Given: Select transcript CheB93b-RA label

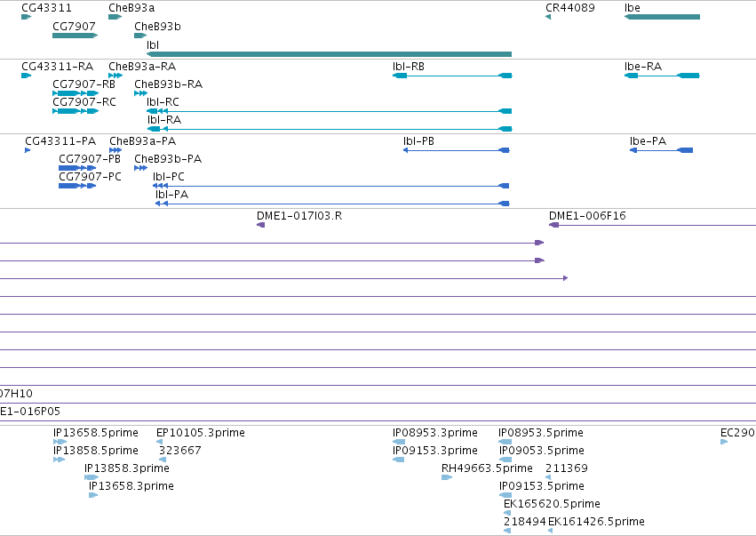Looking at the screenshot, I should pos(168,84).
